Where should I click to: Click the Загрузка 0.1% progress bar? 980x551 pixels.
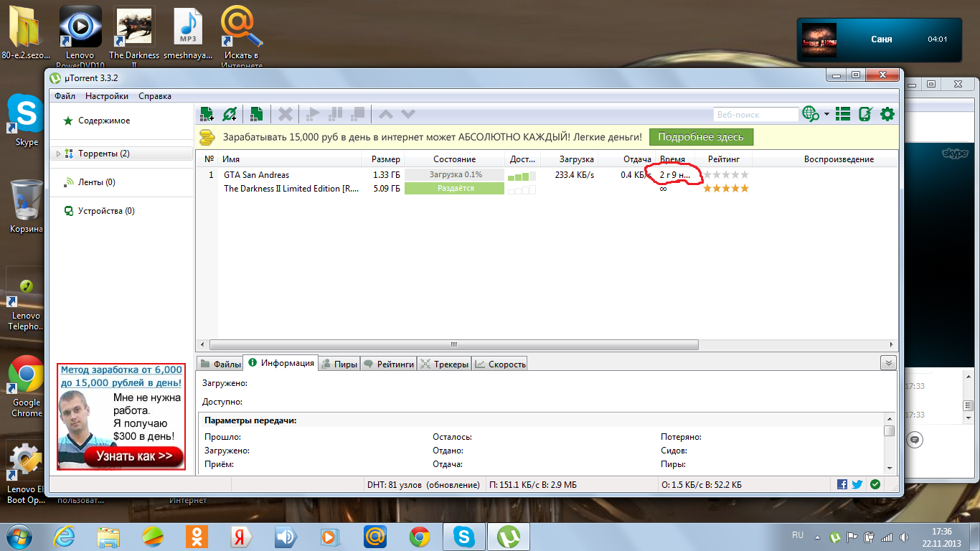click(455, 174)
